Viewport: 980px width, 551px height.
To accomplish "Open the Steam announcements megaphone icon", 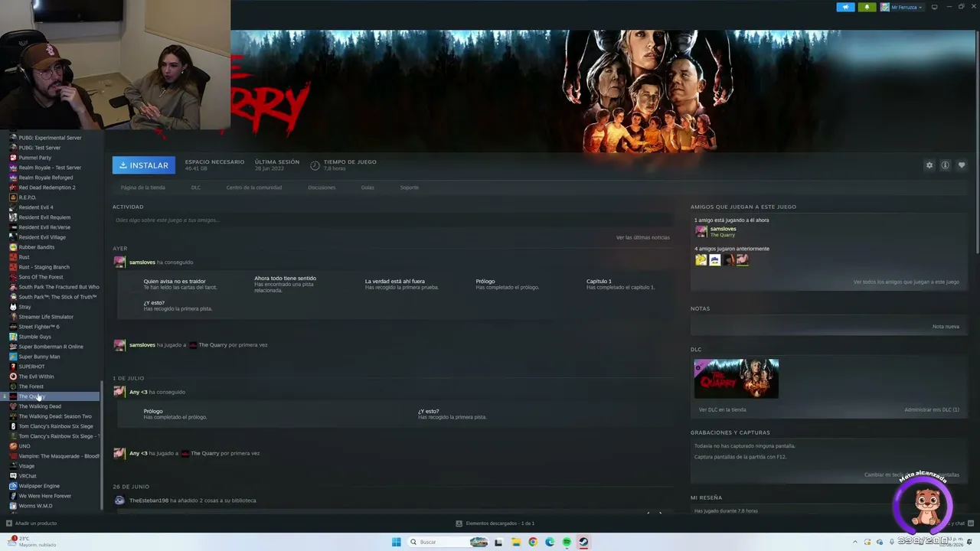I will [x=845, y=7].
